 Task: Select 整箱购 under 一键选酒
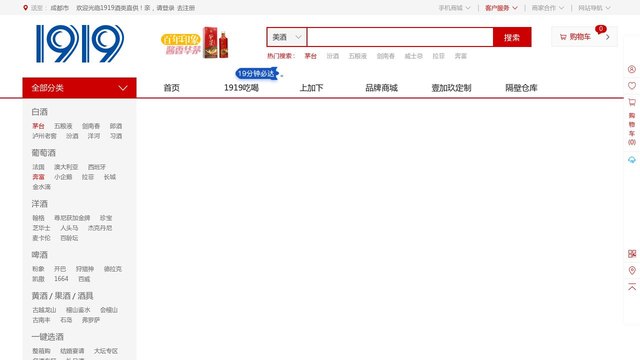tap(42, 351)
